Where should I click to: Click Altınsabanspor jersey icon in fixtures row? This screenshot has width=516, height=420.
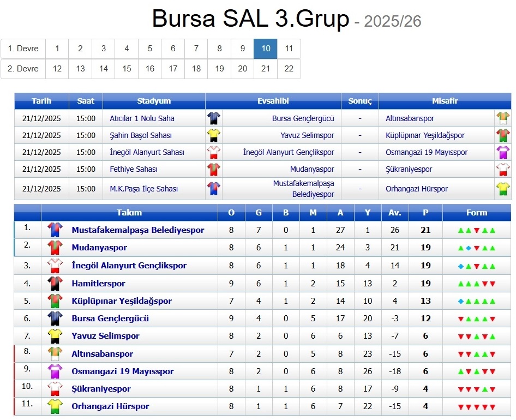tap(502, 118)
